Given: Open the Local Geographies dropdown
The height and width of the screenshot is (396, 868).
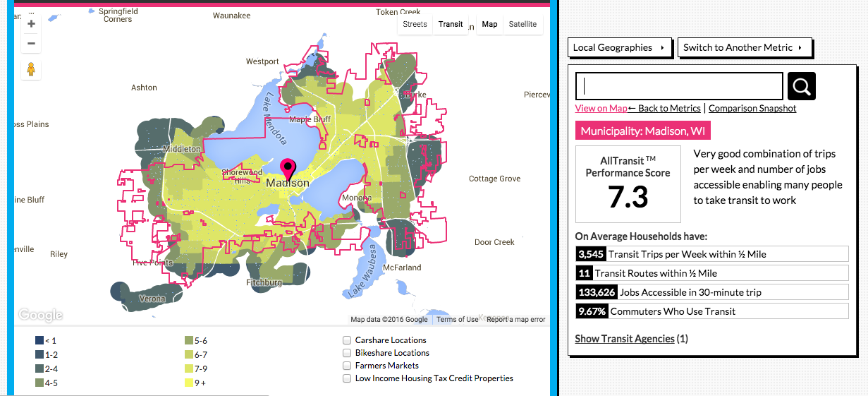Looking at the screenshot, I should point(619,47).
